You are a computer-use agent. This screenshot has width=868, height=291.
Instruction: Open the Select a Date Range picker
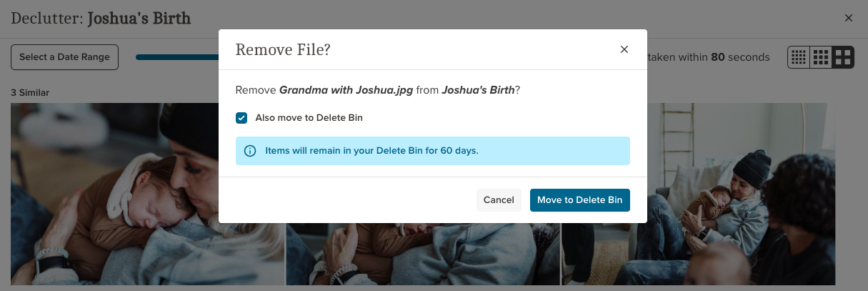tap(64, 57)
